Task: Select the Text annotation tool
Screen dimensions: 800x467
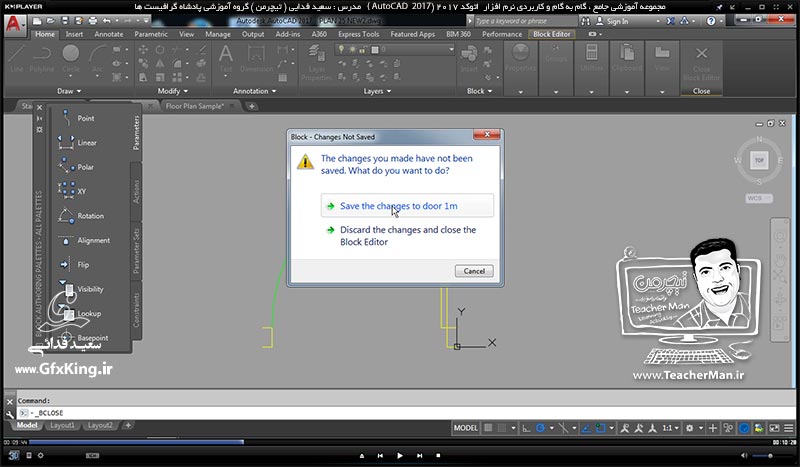Action: tap(226, 59)
